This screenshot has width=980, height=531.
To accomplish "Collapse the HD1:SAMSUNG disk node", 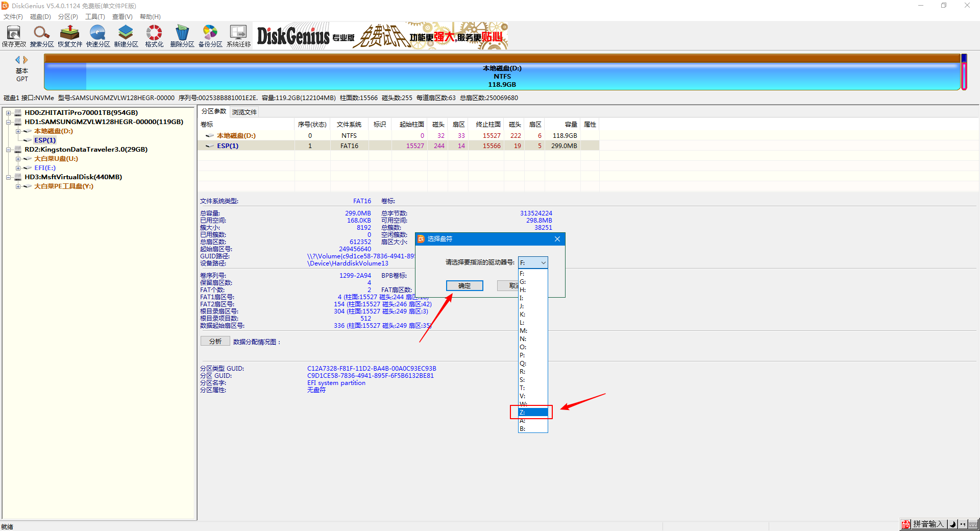I will coord(9,122).
